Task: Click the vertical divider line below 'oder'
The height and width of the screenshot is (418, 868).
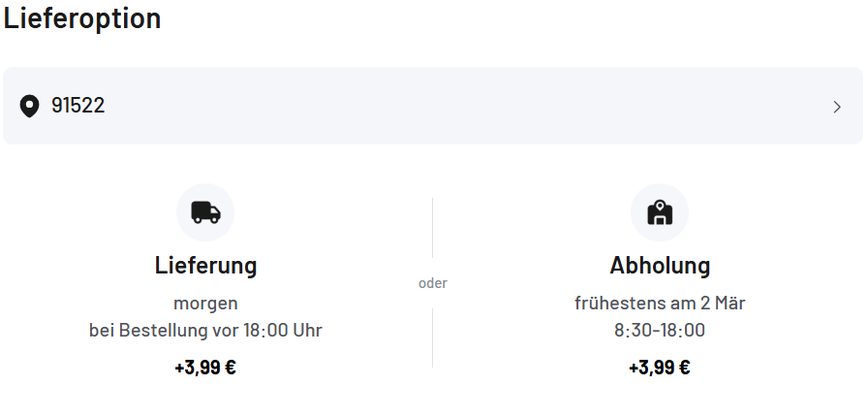Action: pos(433,338)
